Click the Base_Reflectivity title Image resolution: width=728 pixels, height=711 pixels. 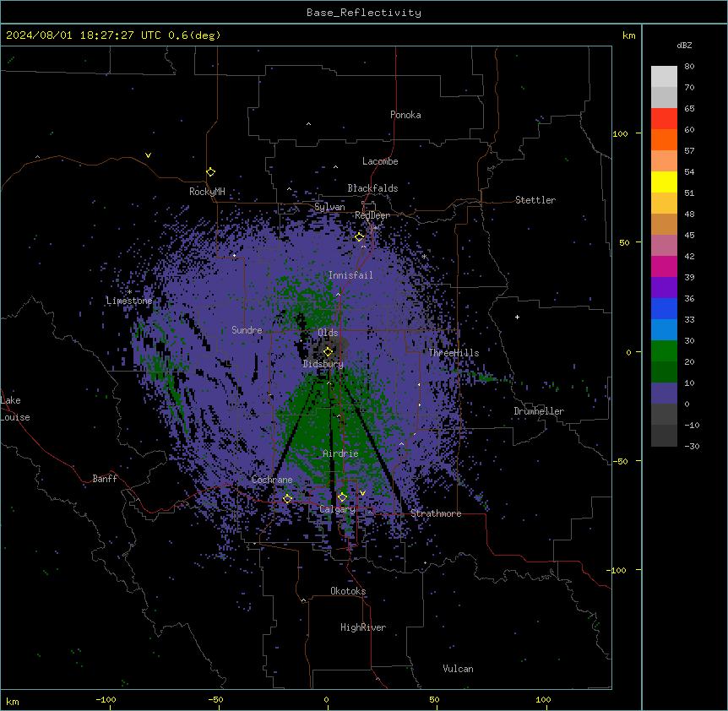point(364,13)
